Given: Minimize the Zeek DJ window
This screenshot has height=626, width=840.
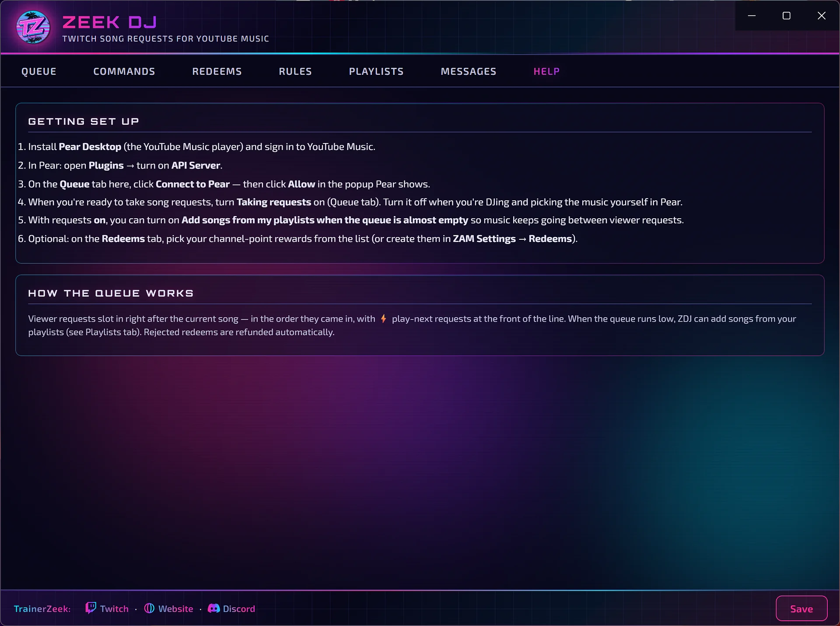Looking at the screenshot, I should tap(752, 16).
